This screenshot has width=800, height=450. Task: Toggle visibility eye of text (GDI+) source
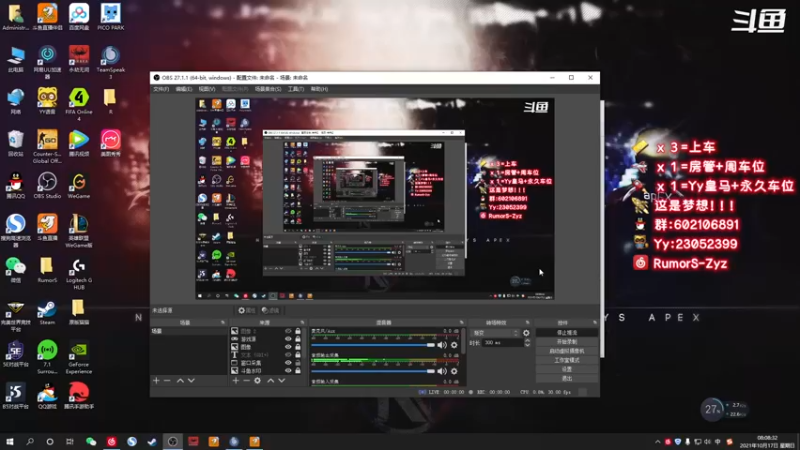[288, 355]
